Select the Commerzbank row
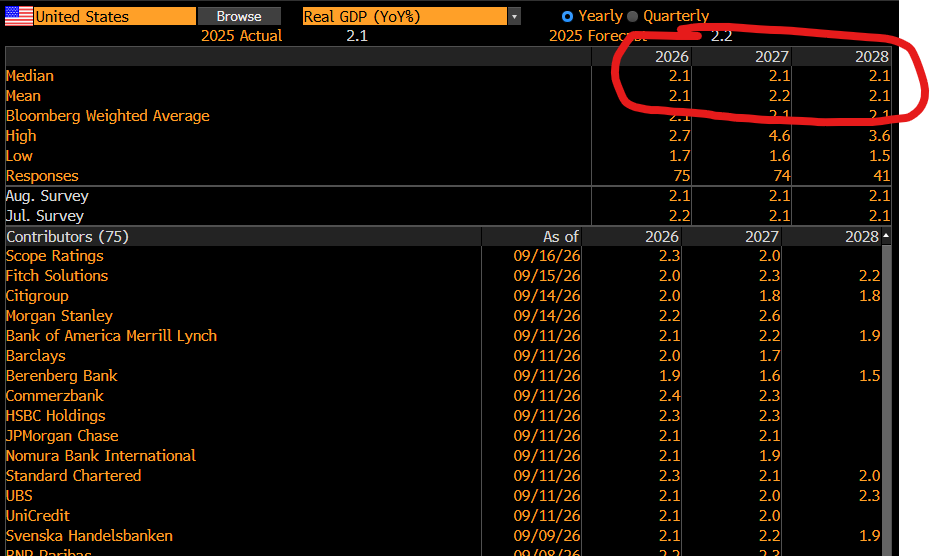This screenshot has height=556, width=931. click(x=443, y=396)
